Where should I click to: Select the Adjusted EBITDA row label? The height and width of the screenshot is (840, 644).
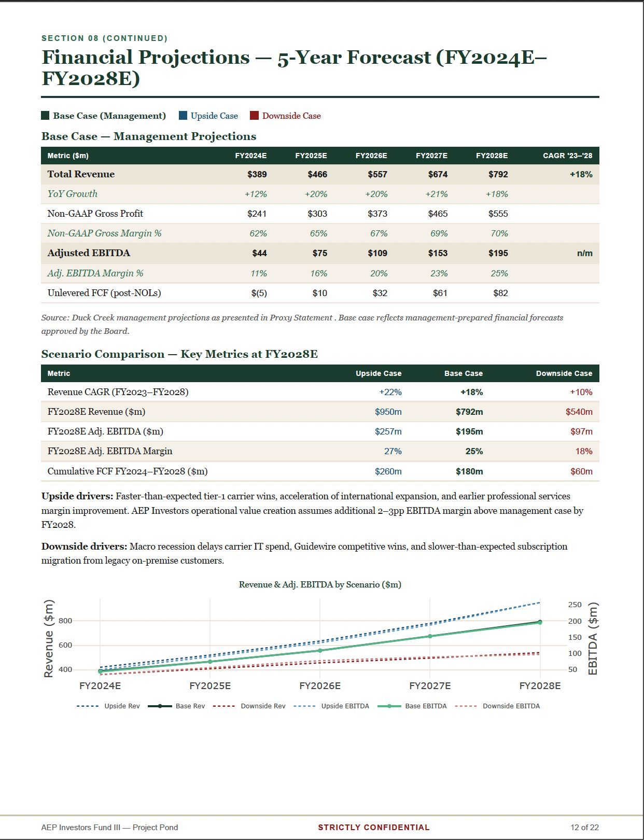tap(89, 253)
